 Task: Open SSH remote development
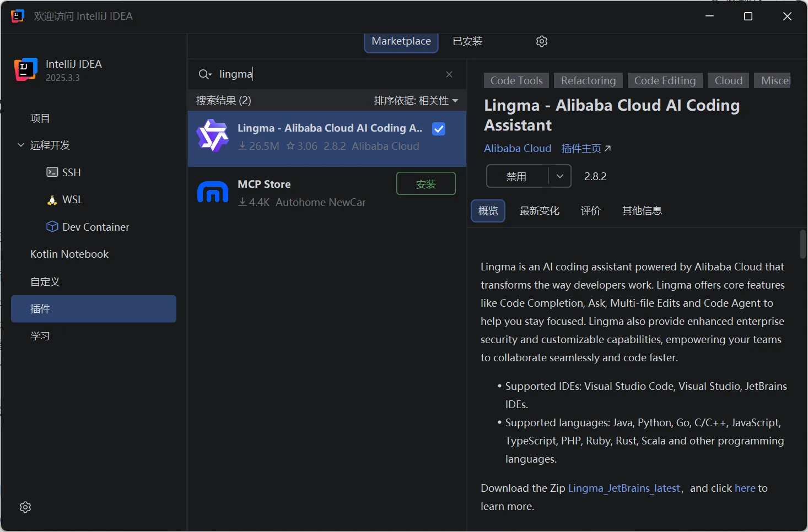tap(71, 172)
